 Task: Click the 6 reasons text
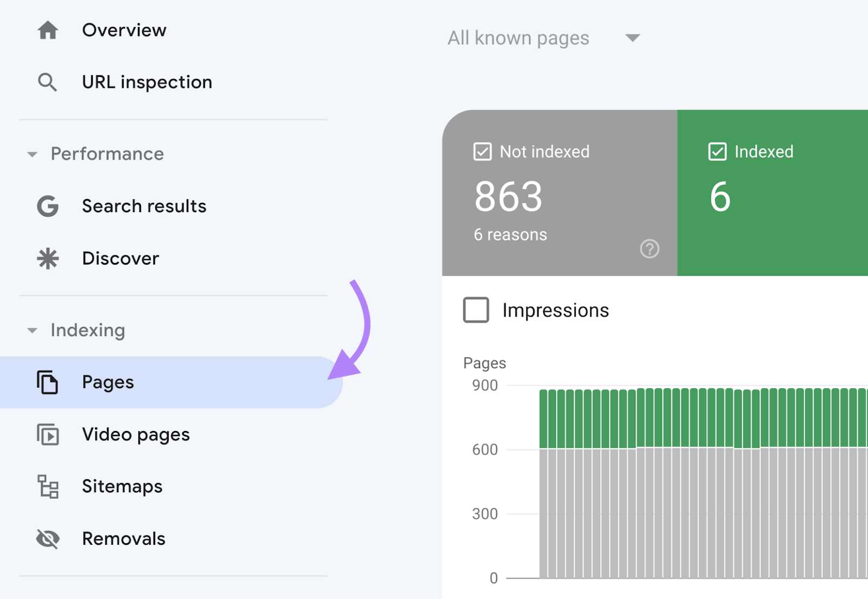pyautogui.click(x=510, y=235)
